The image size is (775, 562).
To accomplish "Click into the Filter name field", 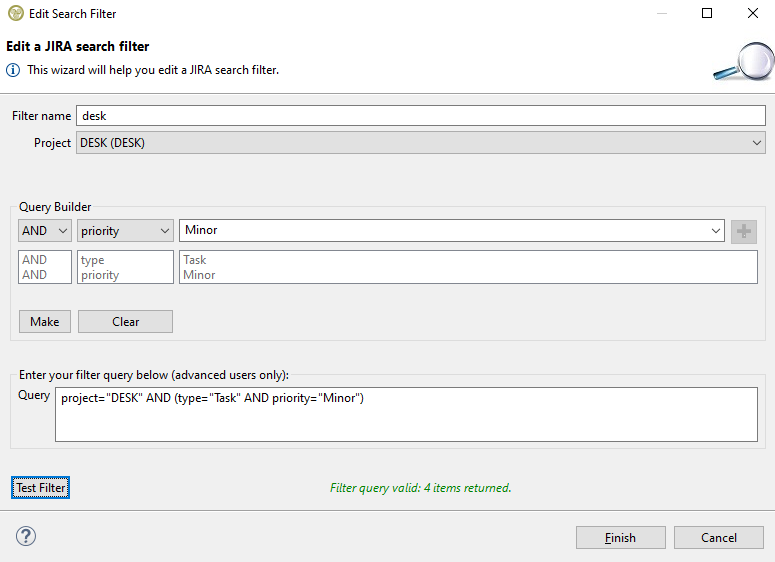I will tap(420, 116).
